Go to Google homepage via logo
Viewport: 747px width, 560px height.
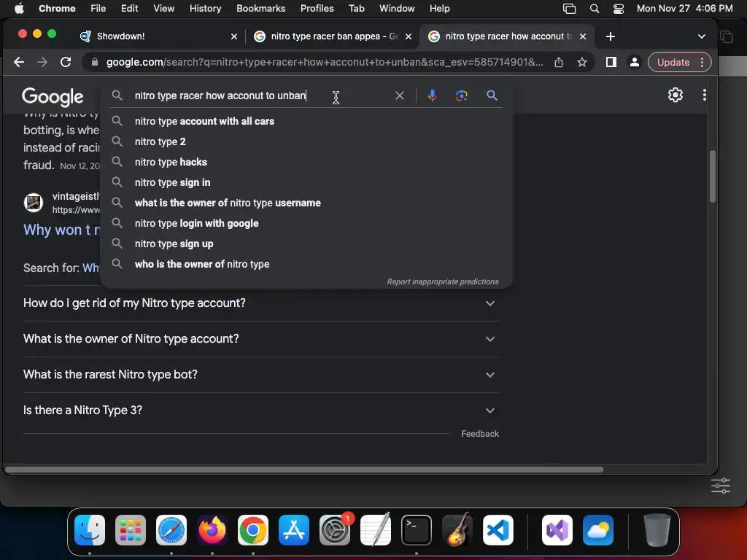pos(53,97)
